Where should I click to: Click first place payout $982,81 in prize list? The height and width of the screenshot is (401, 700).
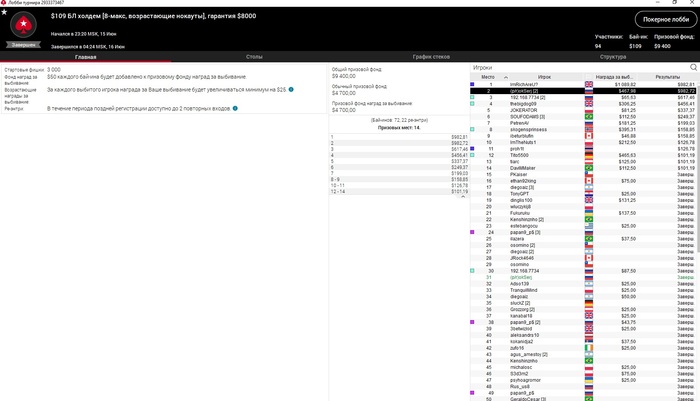(459, 137)
